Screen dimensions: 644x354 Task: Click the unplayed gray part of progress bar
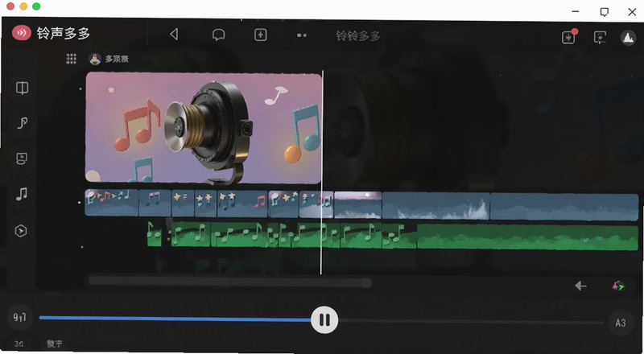(471, 322)
